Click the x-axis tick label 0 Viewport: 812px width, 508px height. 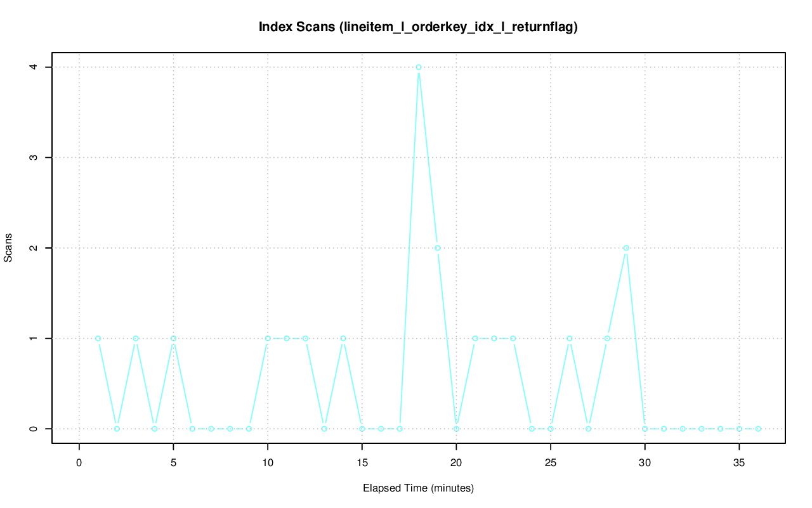pyautogui.click(x=79, y=462)
